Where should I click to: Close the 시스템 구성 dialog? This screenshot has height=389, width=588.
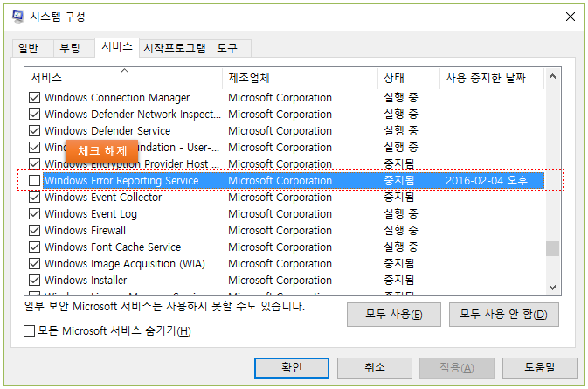point(570,17)
